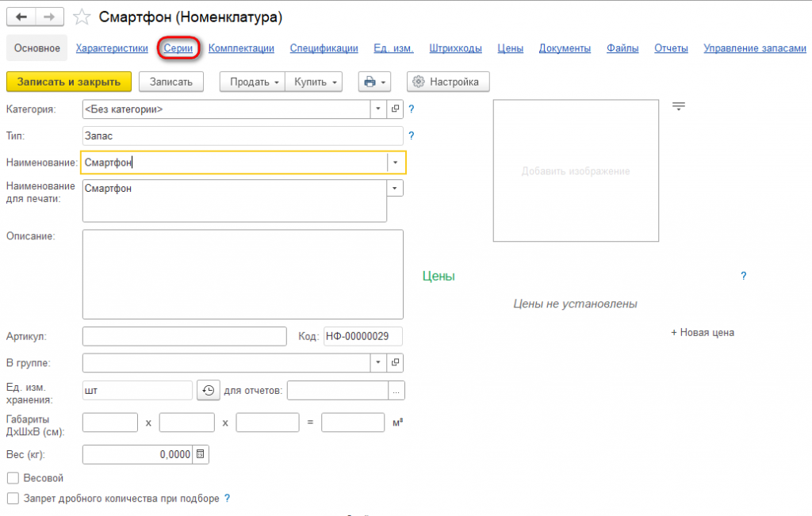Focus the first Габариты dimension field

[x=109, y=422]
